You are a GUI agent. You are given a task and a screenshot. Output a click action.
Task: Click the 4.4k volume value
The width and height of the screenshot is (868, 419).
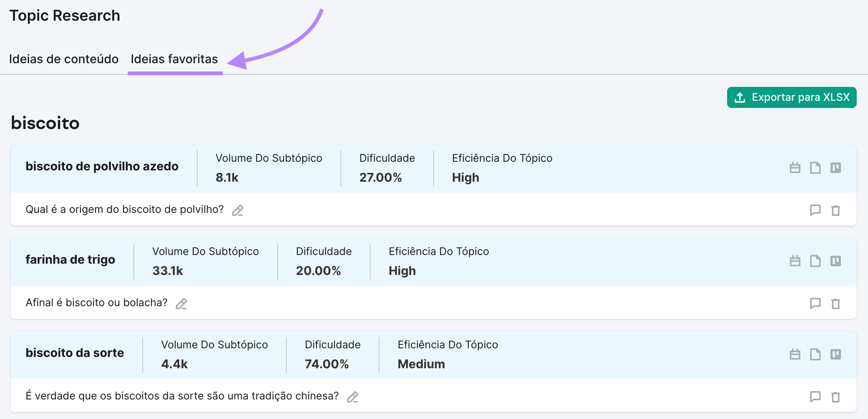pos(174,364)
